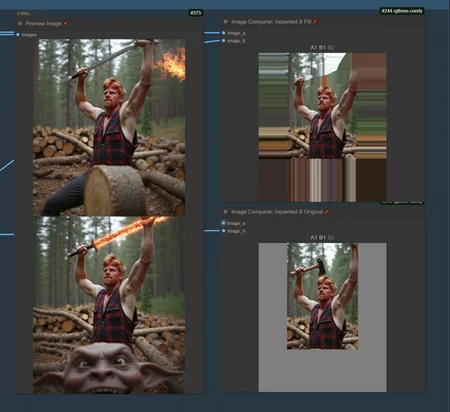Screen dimensions: 450x412
Task: Click the images input connector on Preview Image
Action: pos(18,34)
